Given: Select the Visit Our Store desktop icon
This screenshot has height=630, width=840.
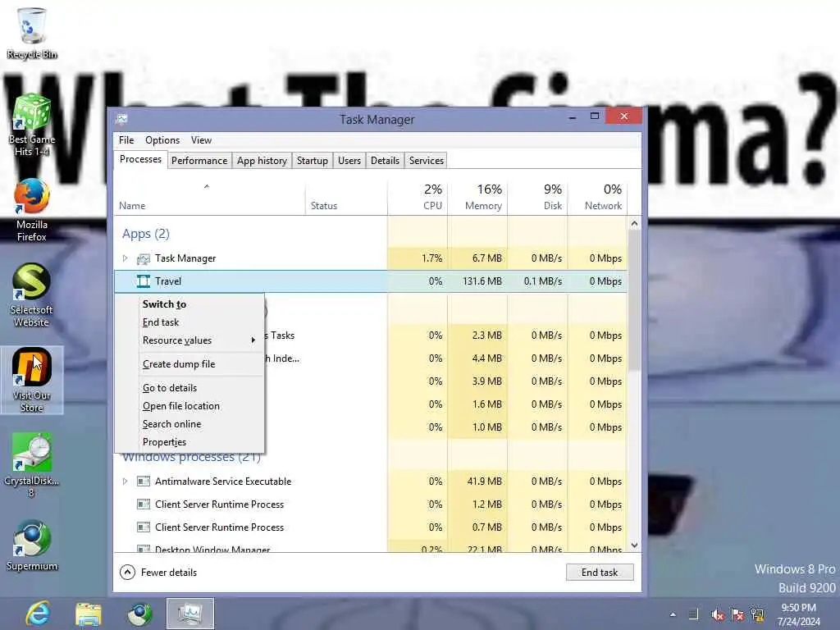Looking at the screenshot, I should (32, 381).
